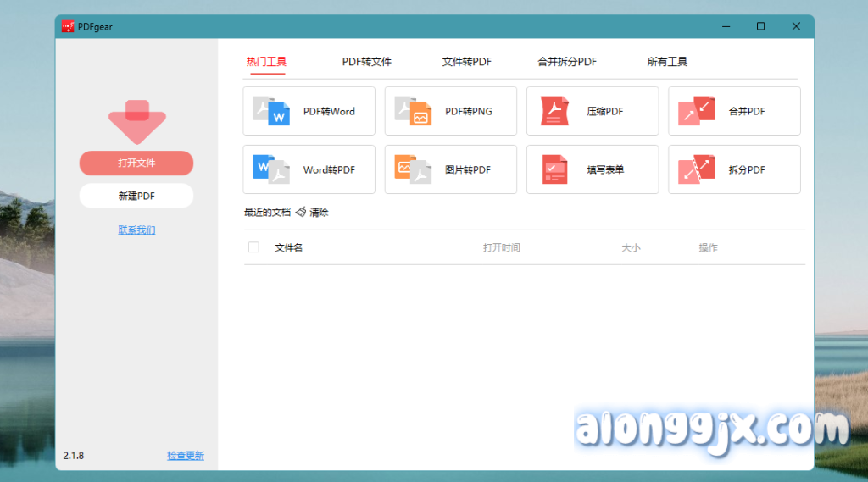Viewport: 868px width, 482px height.
Task: Launch the PDF转PNG converter
Action: coord(450,111)
